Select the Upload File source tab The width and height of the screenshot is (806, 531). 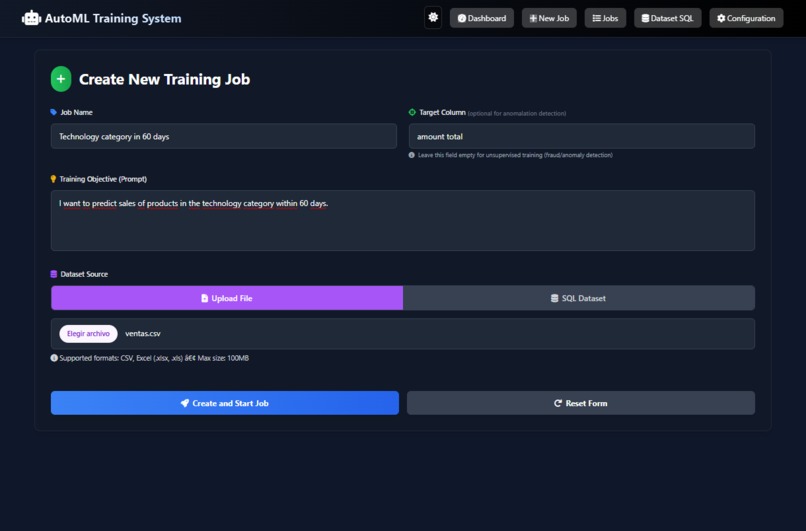(x=227, y=298)
